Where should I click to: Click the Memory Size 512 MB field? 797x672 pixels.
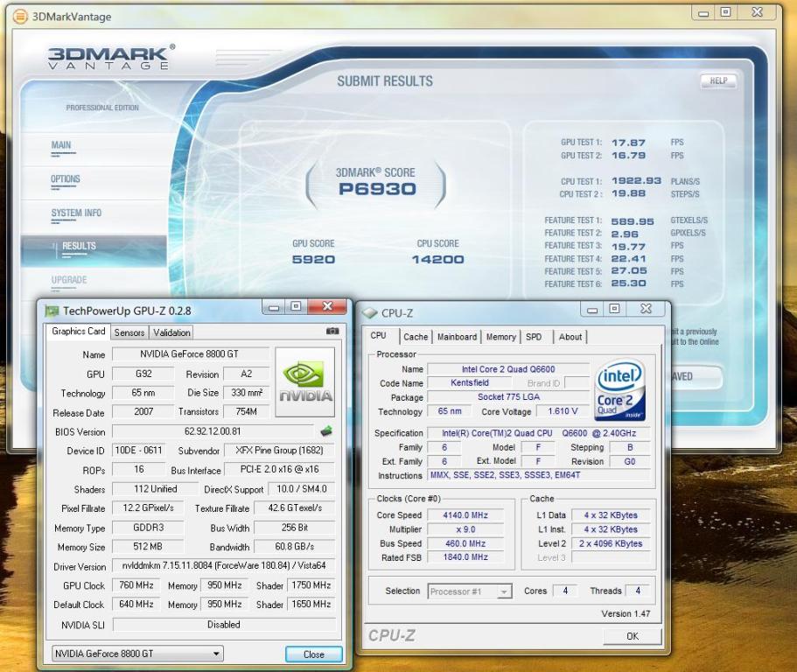(148, 547)
